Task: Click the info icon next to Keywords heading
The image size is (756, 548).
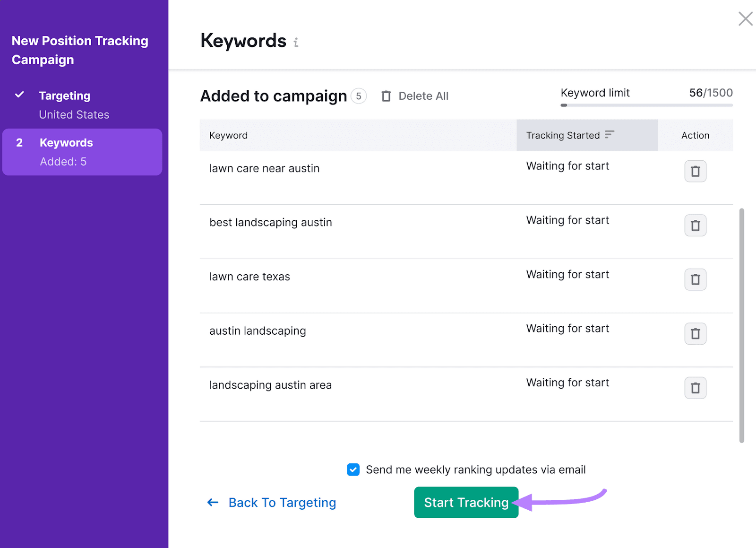Action: 296,42
